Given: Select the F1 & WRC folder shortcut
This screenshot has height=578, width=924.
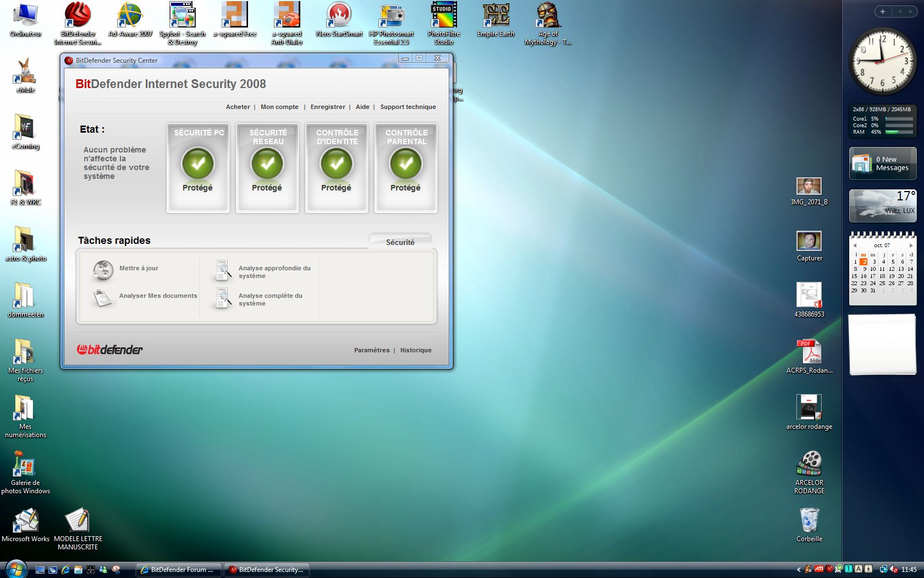Looking at the screenshot, I should pyautogui.click(x=25, y=188).
